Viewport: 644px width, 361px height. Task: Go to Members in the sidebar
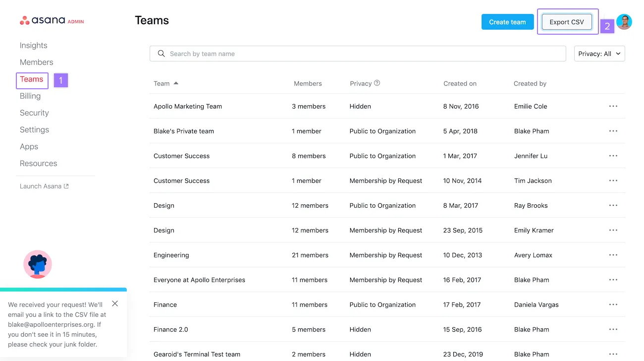36,62
